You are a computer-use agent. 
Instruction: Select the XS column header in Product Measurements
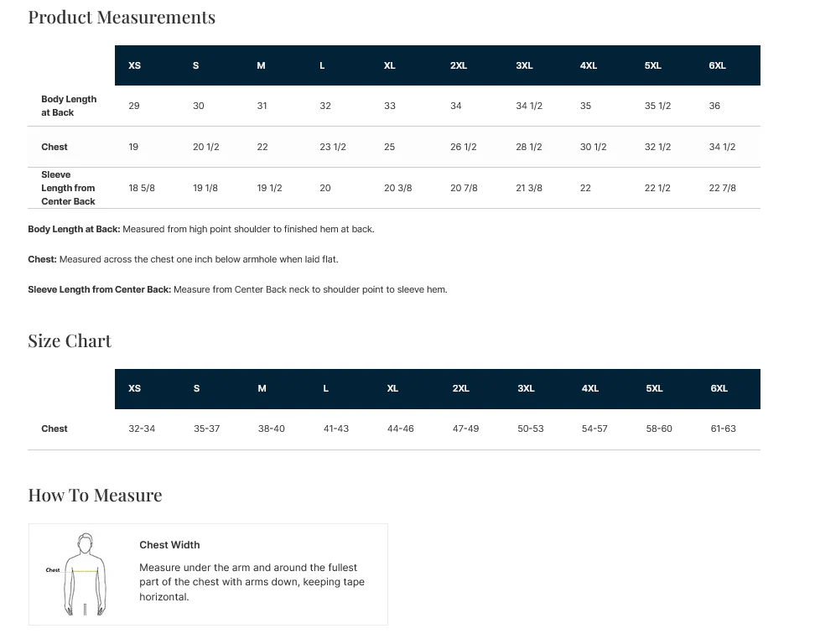tap(135, 65)
